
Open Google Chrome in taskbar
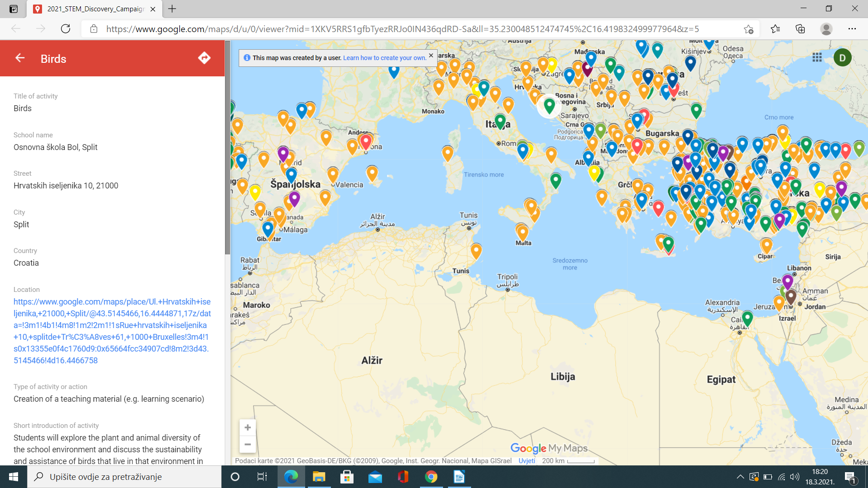click(431, 477)
